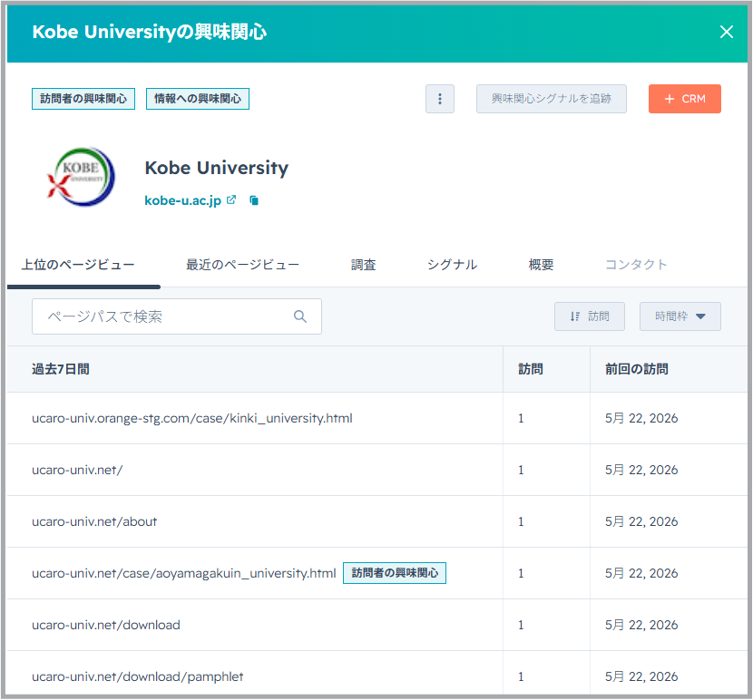
Task: Focus the ページパスで検索 input field
Action: click(177, 316)
